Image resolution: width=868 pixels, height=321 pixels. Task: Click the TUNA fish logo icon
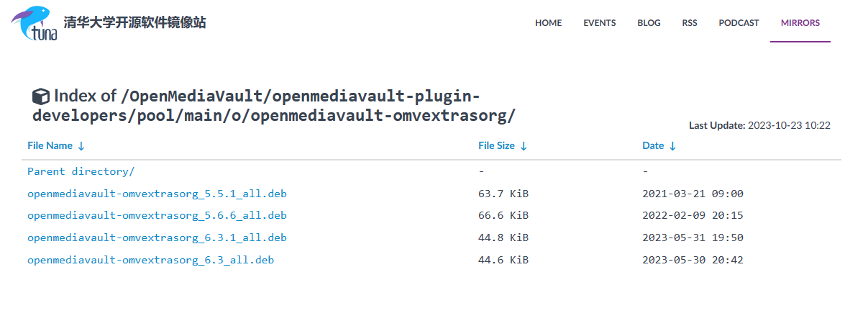33,24
